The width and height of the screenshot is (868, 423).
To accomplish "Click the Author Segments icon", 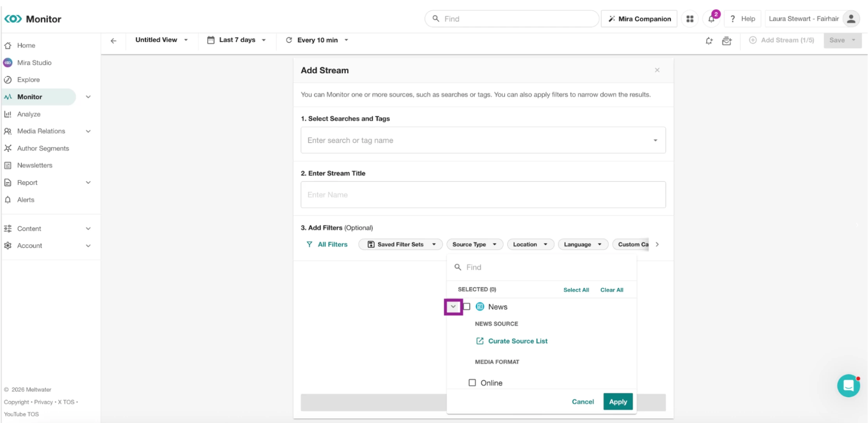I will (8, 148).
